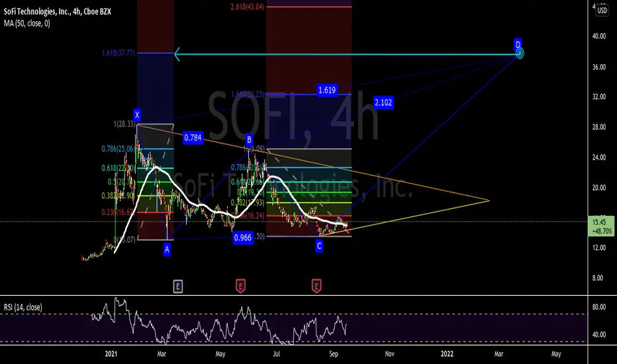
Task: Click the RSI (14, close) indicator legend
Action: pos(23,307)
